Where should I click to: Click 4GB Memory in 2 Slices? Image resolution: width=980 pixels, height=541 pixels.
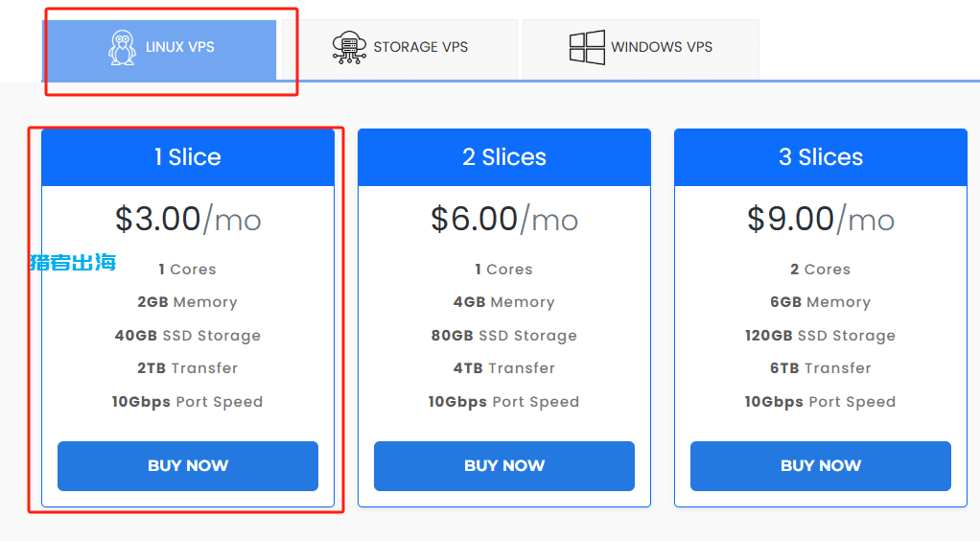tap(504, 302)
